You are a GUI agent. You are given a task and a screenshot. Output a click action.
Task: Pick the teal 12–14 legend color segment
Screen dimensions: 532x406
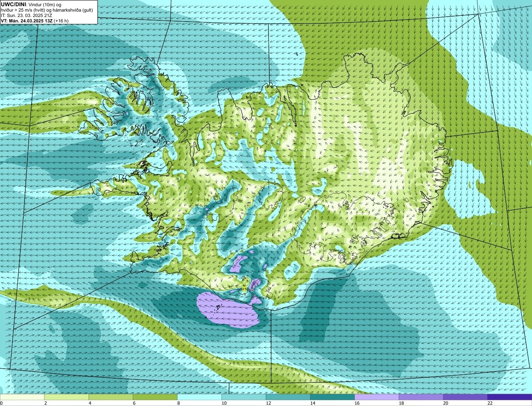[x=288, y=397]
